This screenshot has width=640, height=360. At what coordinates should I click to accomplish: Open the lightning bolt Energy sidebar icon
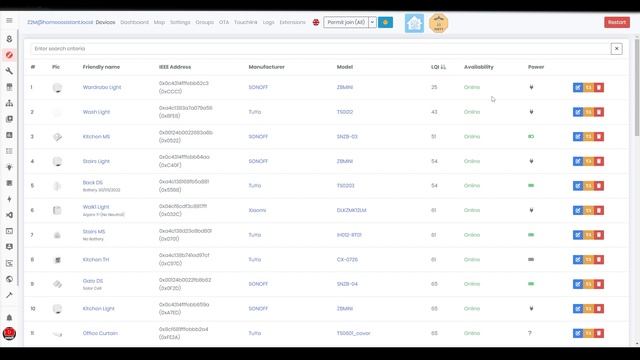tap(9, 199)
